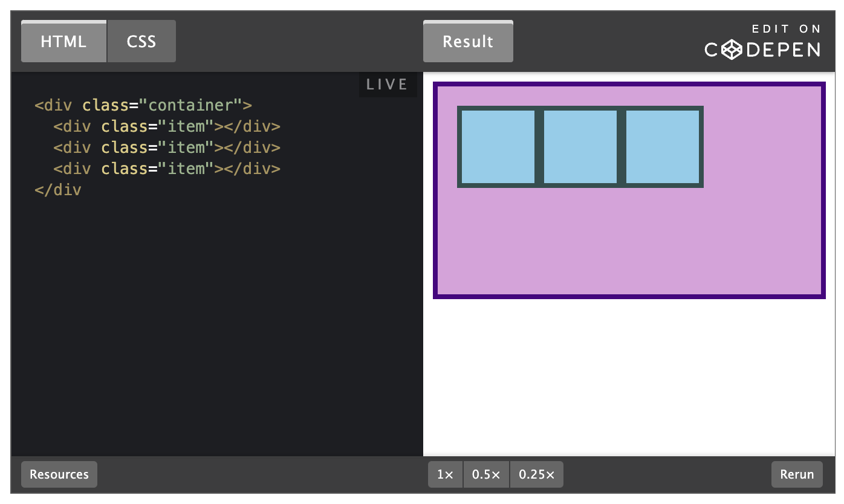844x504 pixels.
Task: Click the CodePen cube logo icon
Action: pos(732,50)
